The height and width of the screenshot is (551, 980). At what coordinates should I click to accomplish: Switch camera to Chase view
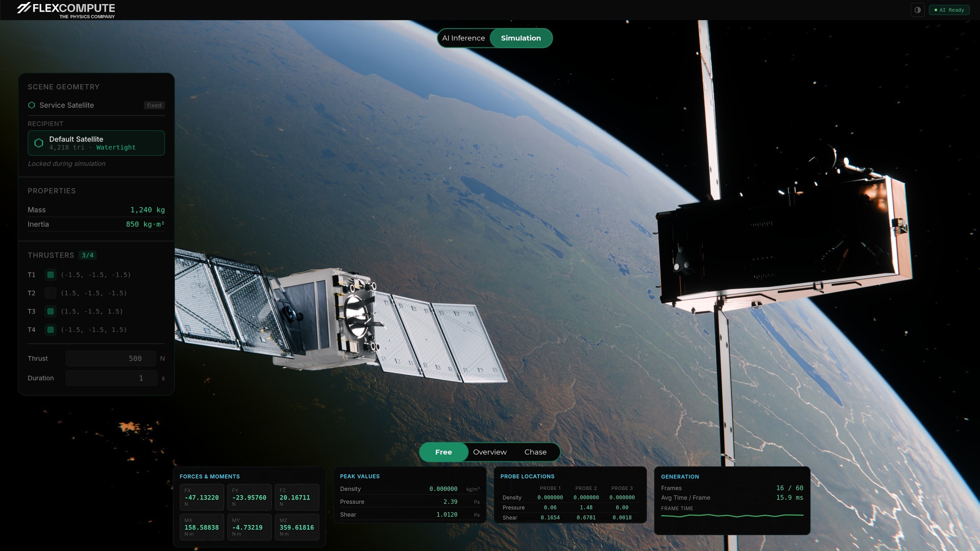point(535,452)
